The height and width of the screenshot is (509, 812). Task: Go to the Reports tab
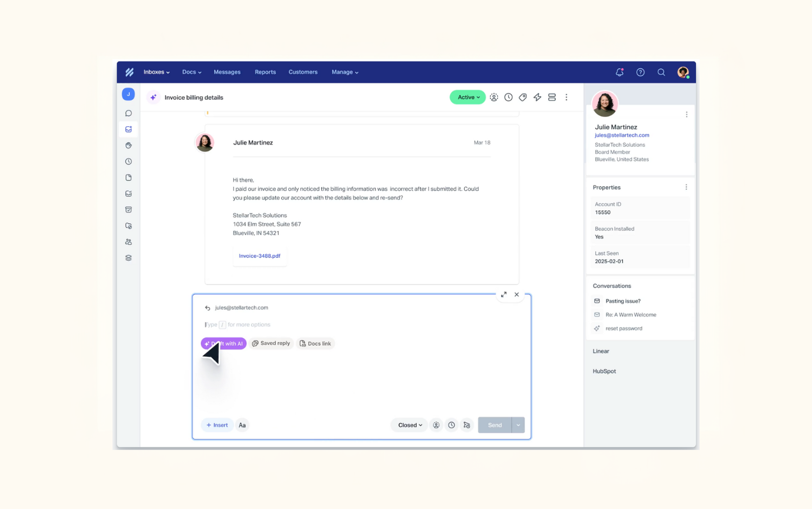(x=265, y=72)
